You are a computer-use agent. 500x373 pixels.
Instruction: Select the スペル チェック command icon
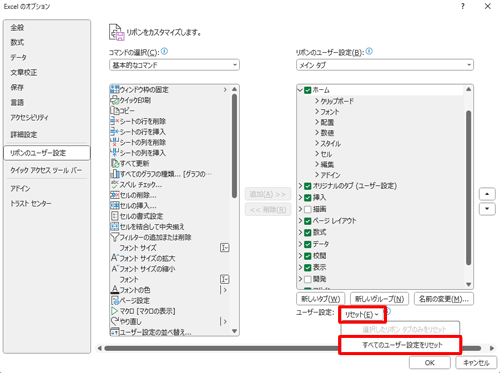pos(115,184)
